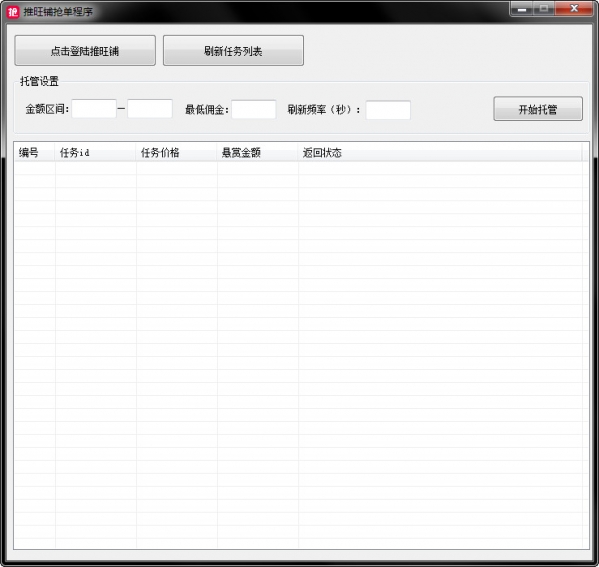Sort by the 编号 column header
Image resolution: width=599 pixels, height=567 pixels.
pos(34,152)
